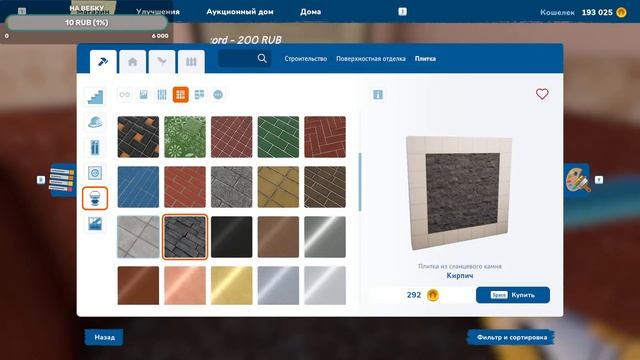Select light silver tile
The height and width of the screenshot is (360, 640).
point(325,285)
